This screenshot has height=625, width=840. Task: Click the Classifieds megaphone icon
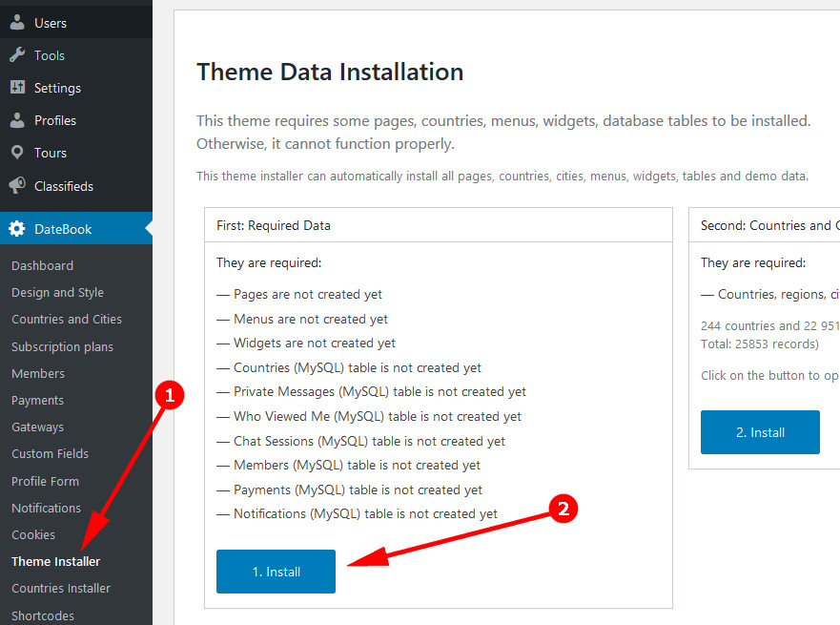click(x=17, y=186)
